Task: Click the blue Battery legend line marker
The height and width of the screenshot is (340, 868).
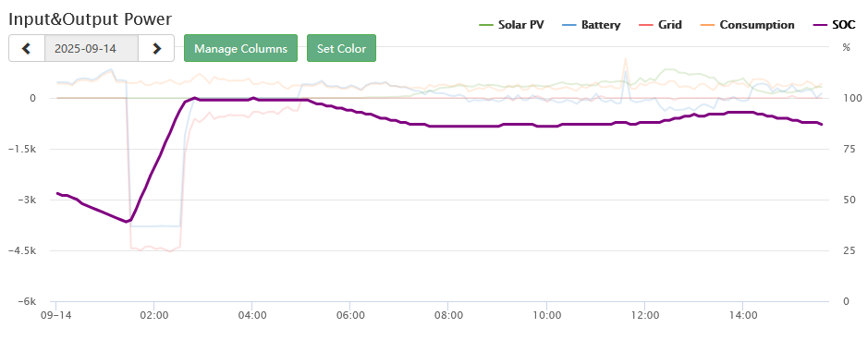Action: pyautogui.click(x=569, y=25)
